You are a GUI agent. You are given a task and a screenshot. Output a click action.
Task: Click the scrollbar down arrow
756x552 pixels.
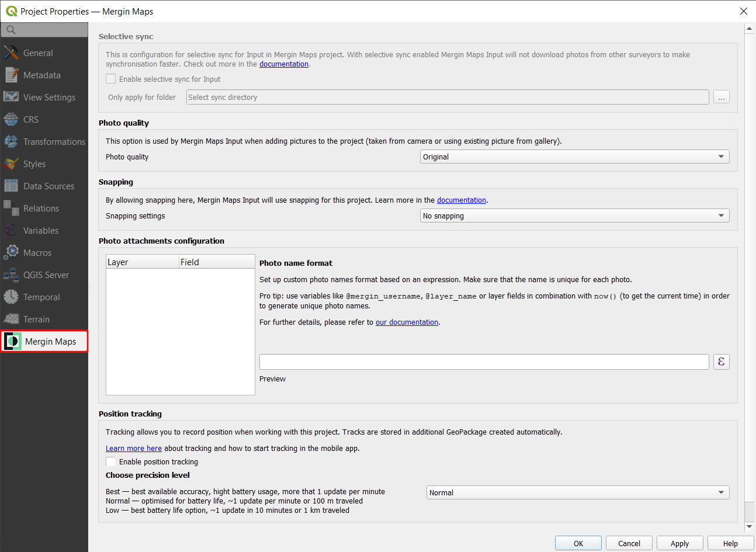click(750, 526)
